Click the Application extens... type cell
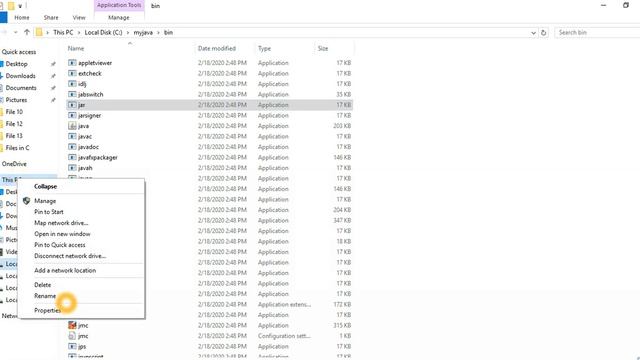640x360 pixels. (x=284, y=304)
